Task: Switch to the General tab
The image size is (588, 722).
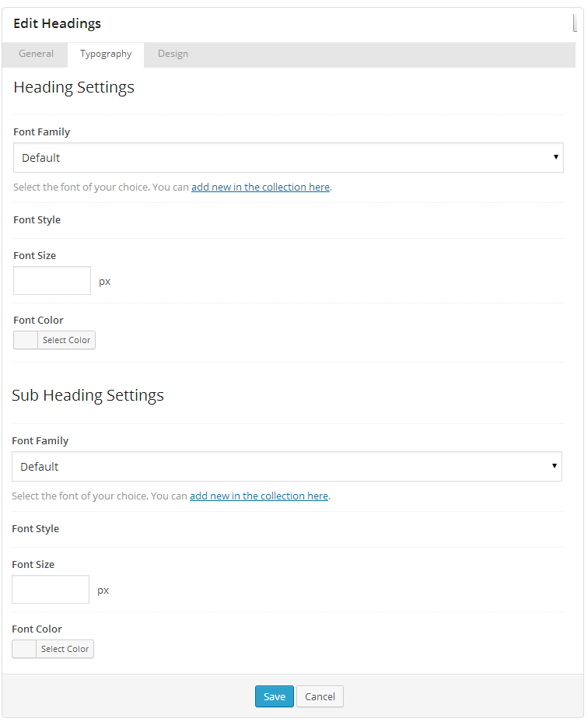Action: coord(36,54)
